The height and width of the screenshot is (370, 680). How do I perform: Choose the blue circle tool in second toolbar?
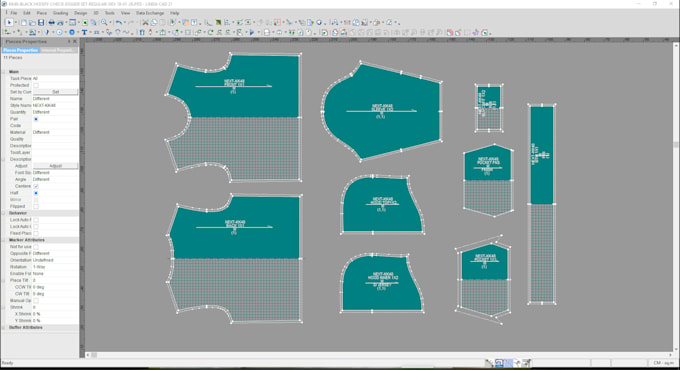[x=72, y=33]
